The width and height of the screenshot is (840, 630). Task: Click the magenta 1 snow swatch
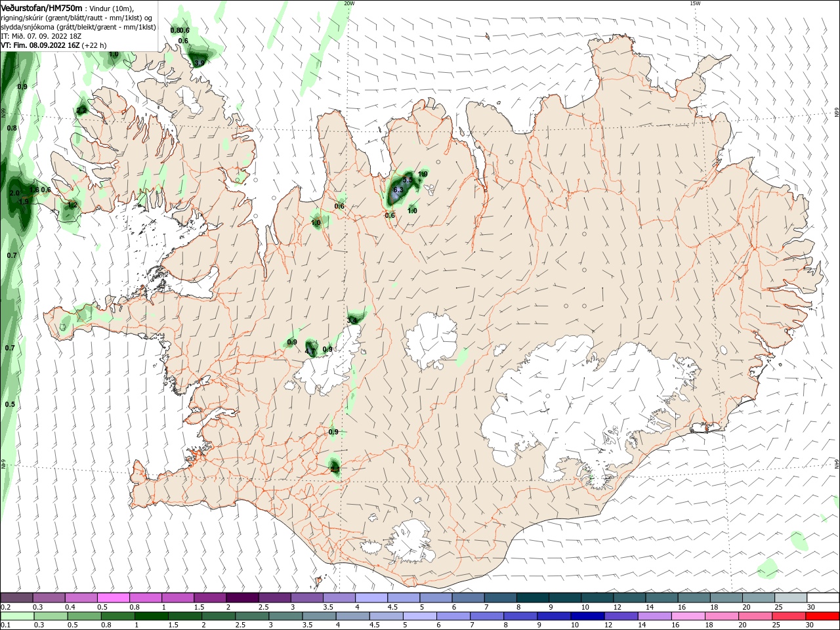tap(177, 598)
